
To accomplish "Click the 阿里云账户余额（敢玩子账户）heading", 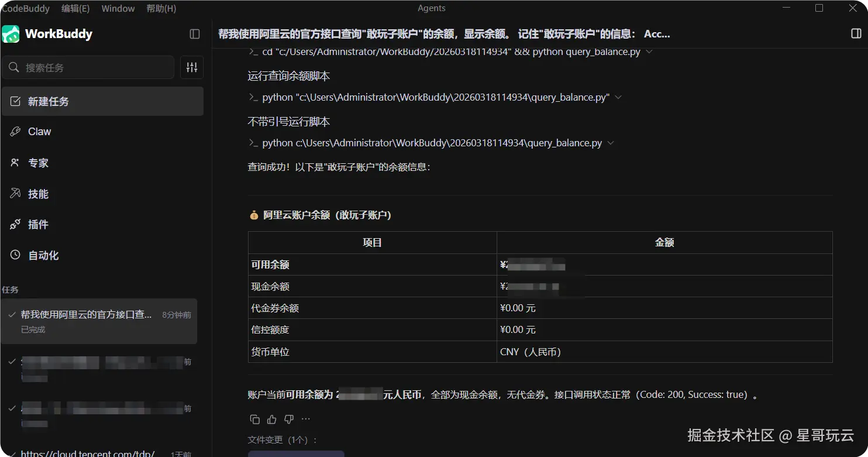I will (x=327, y=215).
